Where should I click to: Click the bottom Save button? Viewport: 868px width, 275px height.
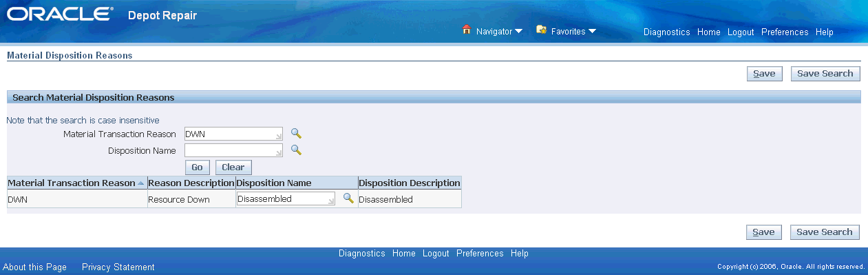point(764,232)
